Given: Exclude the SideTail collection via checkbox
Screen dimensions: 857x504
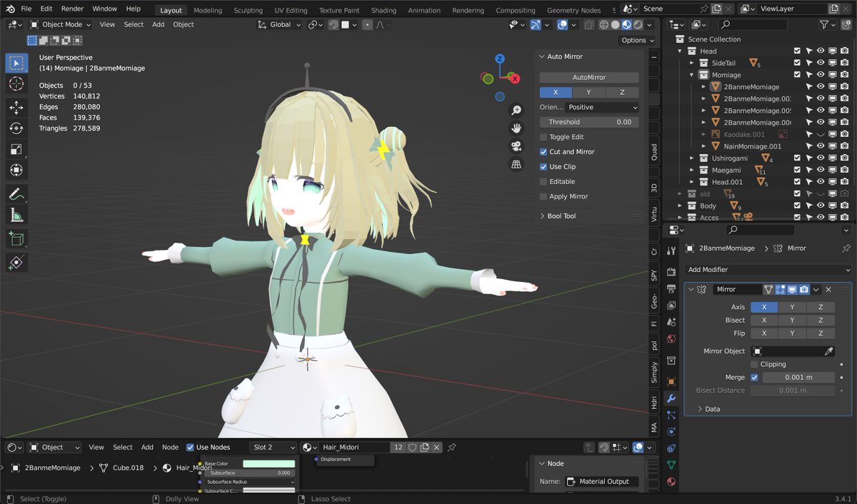Looking at the screenshot, I should [798, 63].
